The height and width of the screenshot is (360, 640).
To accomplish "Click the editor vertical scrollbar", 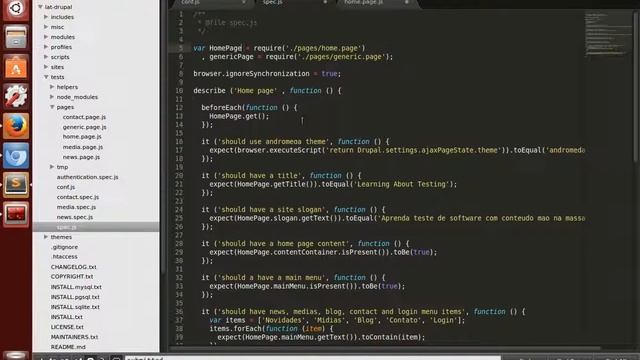I will tap(635, 86).
